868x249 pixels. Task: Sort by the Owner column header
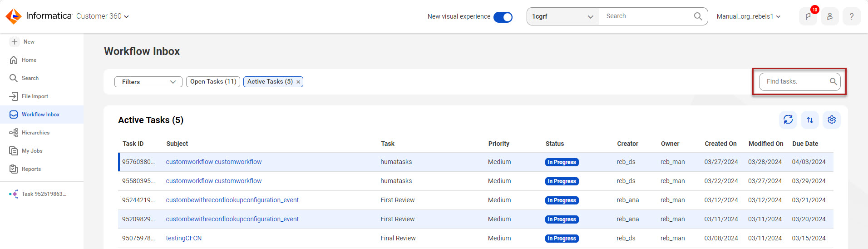point(670,144)
